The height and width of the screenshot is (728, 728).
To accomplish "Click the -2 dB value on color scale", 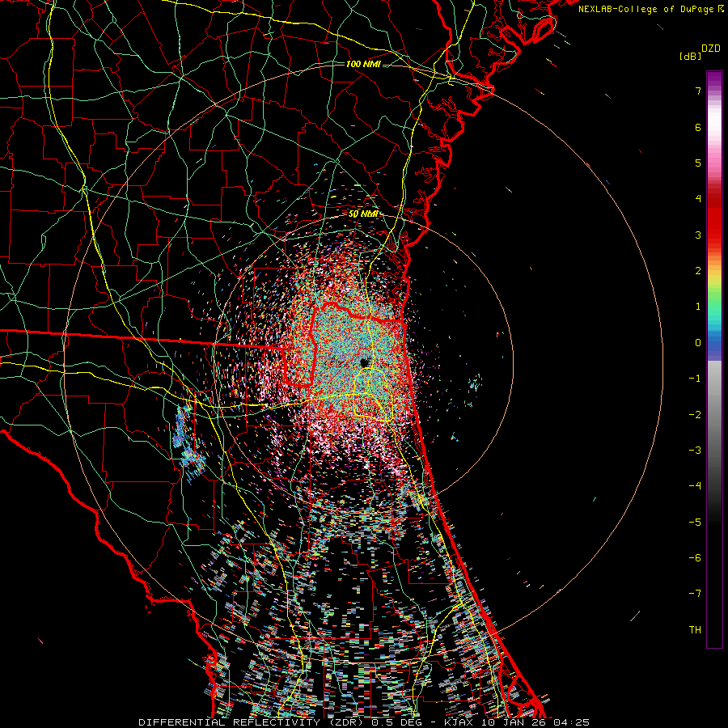I will coord(695,415).
